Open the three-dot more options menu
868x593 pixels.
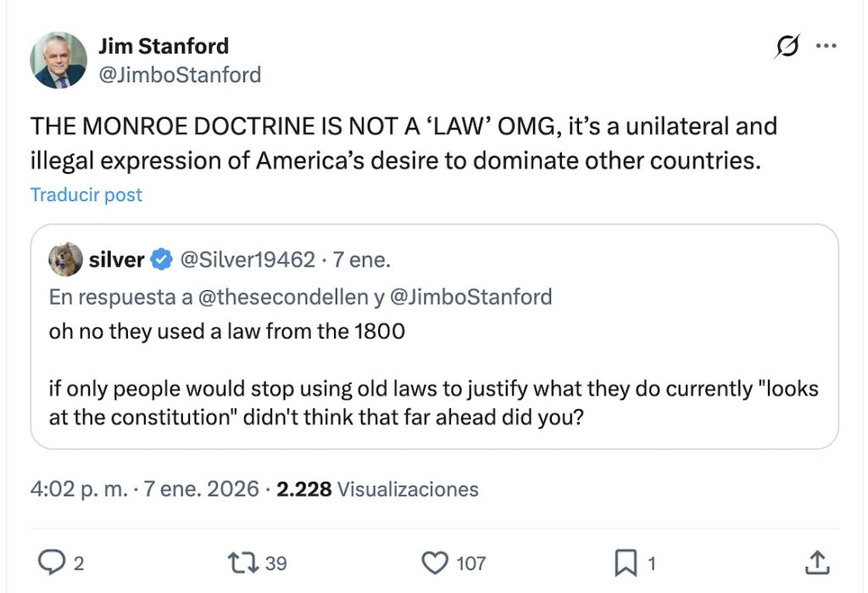pyautogui.click(x=826, y=48)
